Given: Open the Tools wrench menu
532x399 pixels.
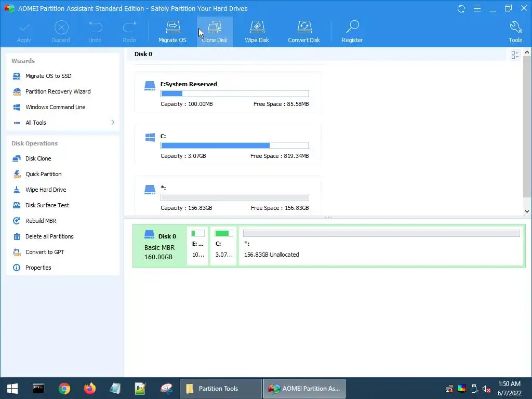Looking at the screenshot, I should 515,32.
